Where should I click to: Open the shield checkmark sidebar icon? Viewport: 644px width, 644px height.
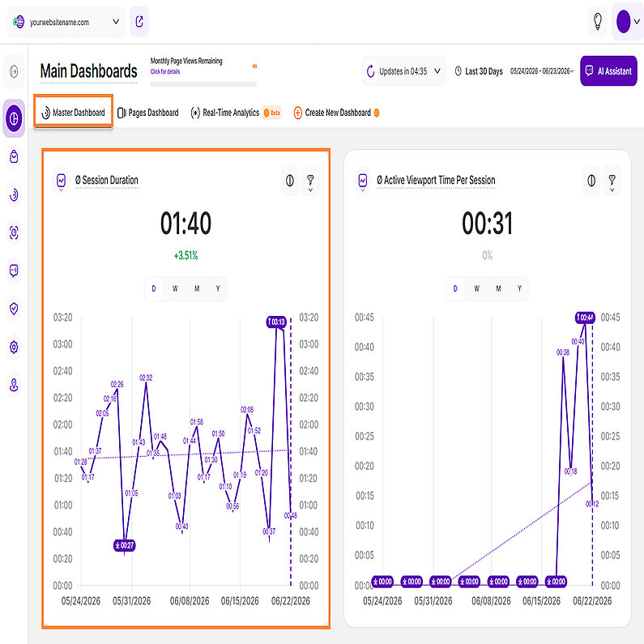[x=14, y=309]
